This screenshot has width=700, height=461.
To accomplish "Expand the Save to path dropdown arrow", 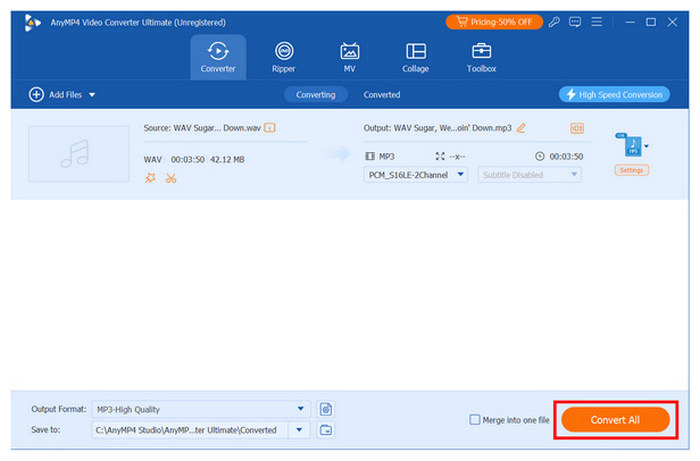I will (299, 430).
